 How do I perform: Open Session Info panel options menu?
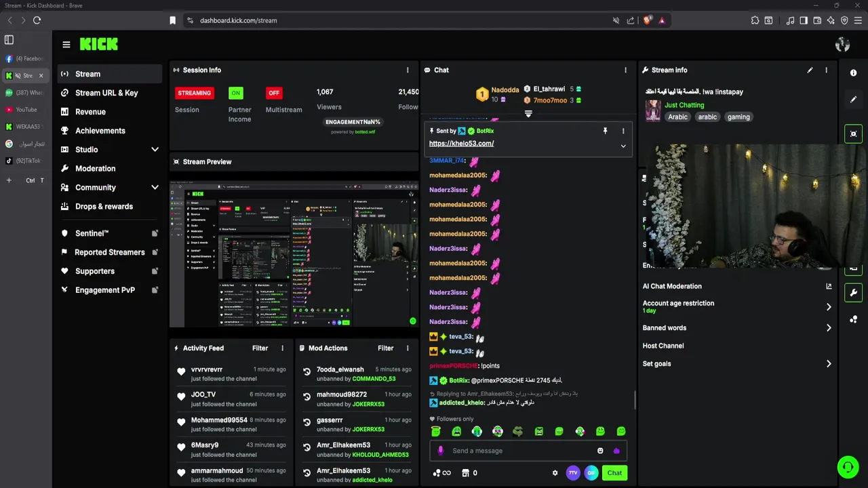tap(408, 70)
